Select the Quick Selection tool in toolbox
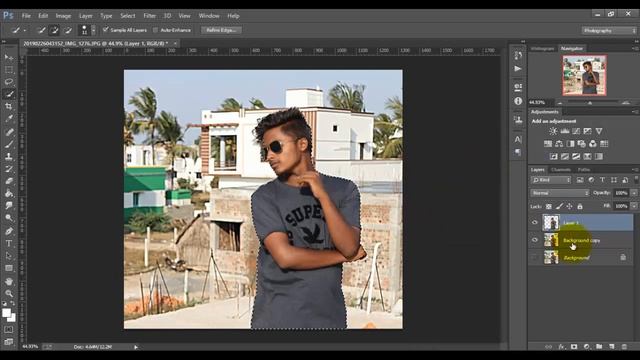Image resolution: width=640 pixels, height=360 pixels. click(x=9, y=94)
